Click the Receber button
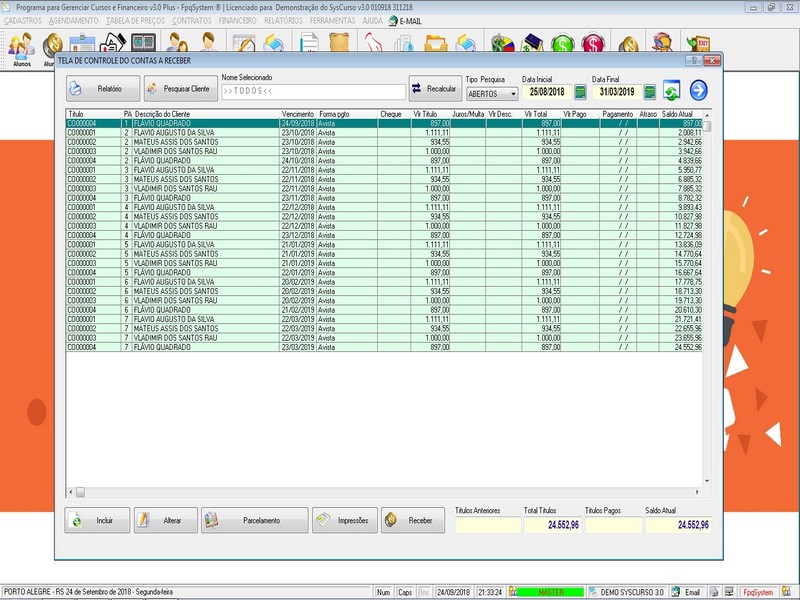The height and width of the screenshot is (600, 800). tap(410, 520)
